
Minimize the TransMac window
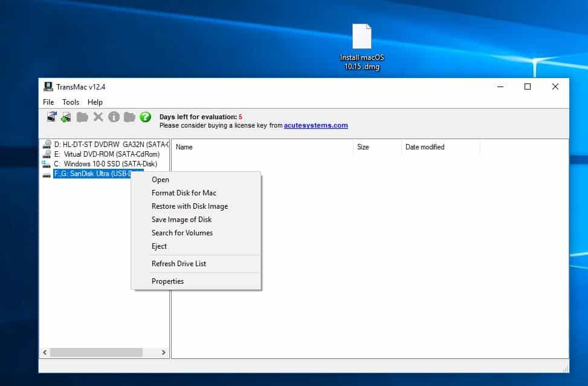pyautogui.click(x=500, y=87)
